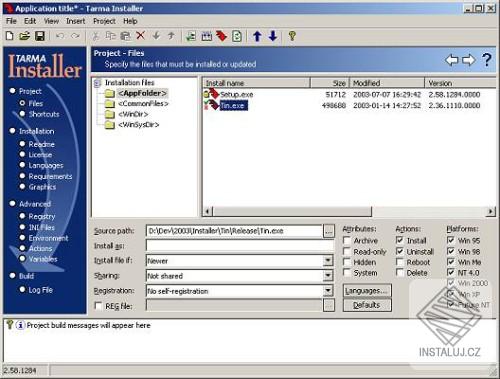
Task: Open the Insert menu
Action: [76, 21]
